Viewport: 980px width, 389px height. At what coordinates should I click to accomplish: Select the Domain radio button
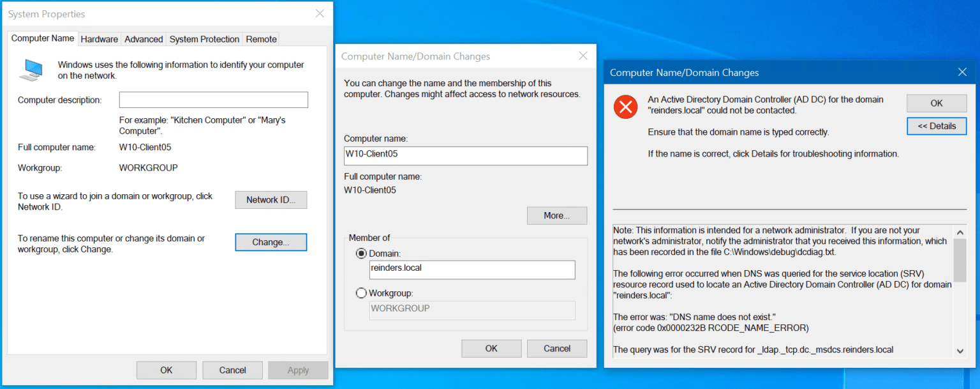pyautogui.click(x=362, y=254)
